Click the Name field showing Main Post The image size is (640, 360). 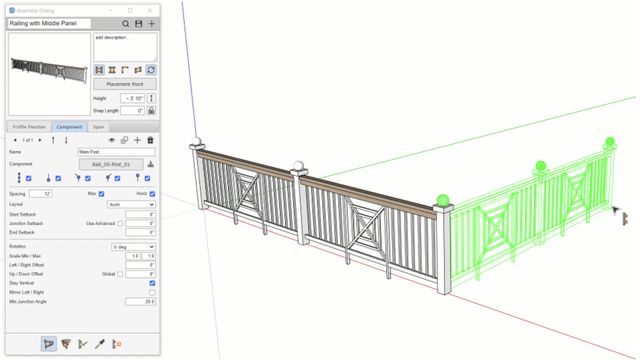[x=116, y=152]
